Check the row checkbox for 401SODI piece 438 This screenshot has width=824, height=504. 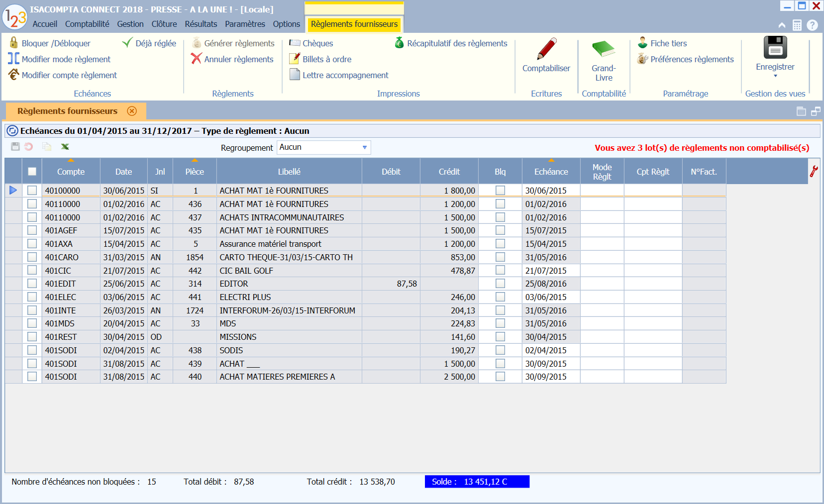tap(32, 350)
